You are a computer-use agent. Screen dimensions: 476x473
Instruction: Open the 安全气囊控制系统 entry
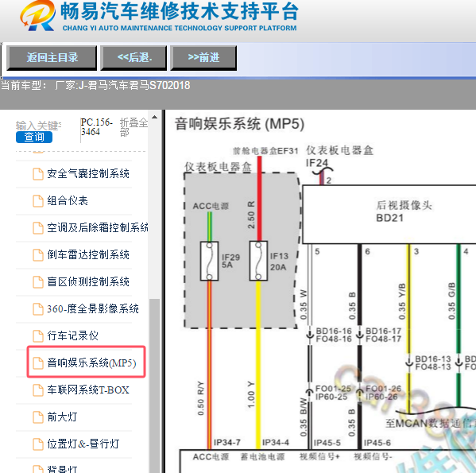tap(88, 173)
